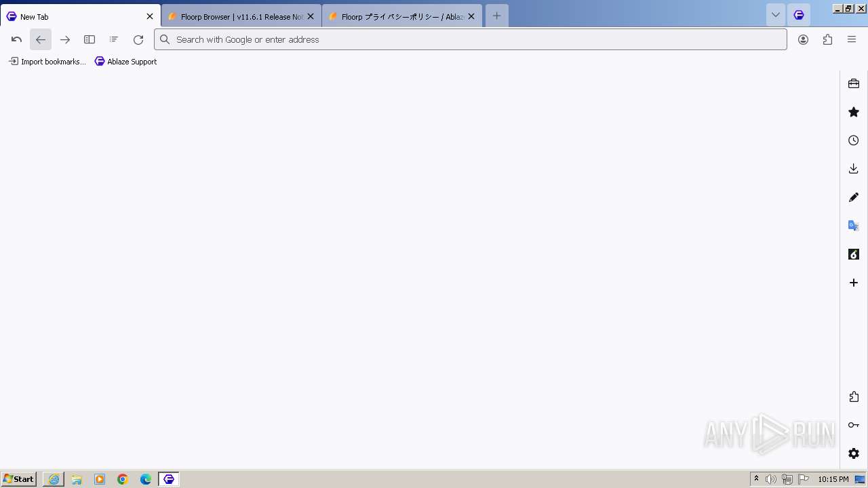The height and width of the screenshot is (488, 868).
Task: Open notes pencil icon in sidebar
Action: point(854,197)
